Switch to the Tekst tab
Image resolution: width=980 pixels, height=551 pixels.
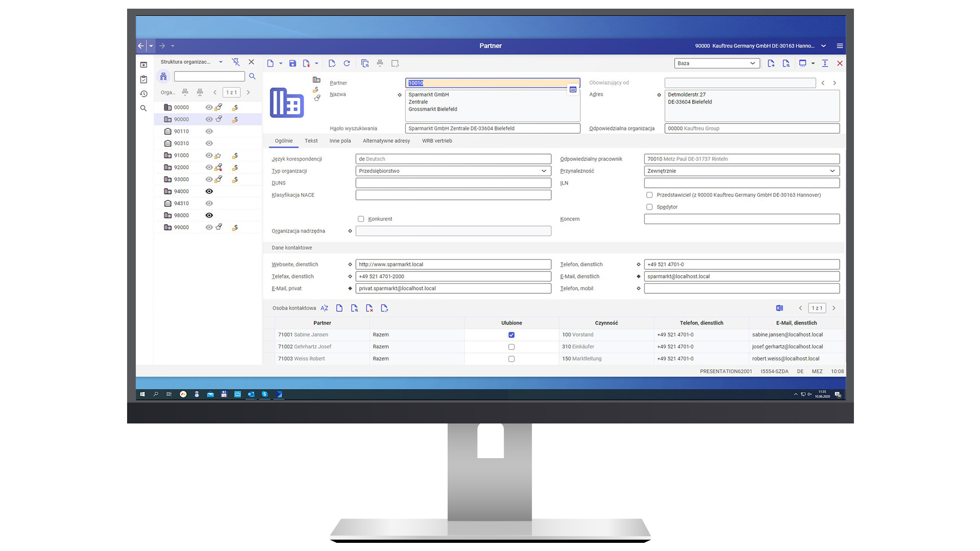point(311,141)
